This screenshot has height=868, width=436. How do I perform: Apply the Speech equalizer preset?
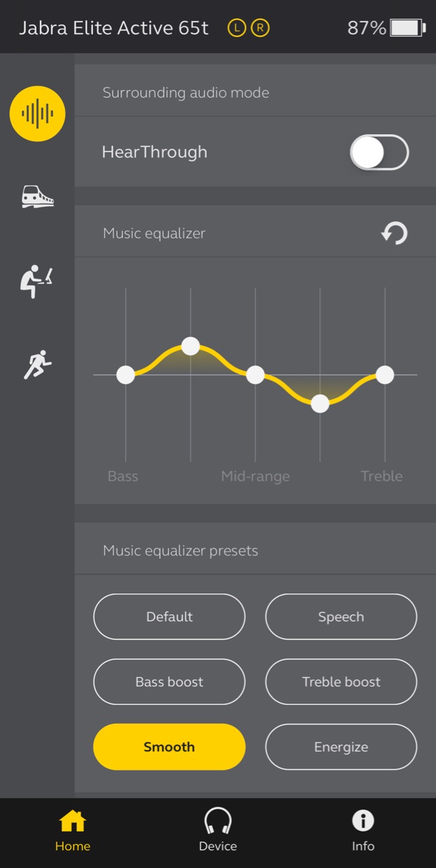point(341,617)
